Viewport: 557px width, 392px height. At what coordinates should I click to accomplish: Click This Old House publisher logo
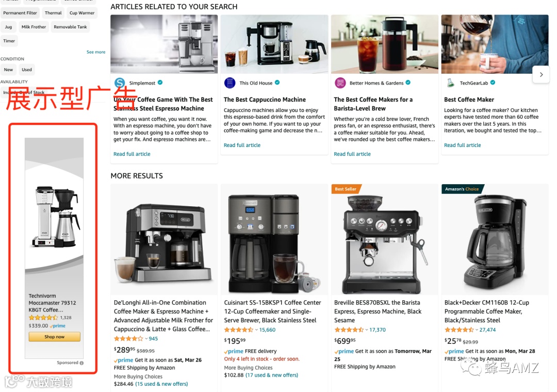click(x=230, y=83)
